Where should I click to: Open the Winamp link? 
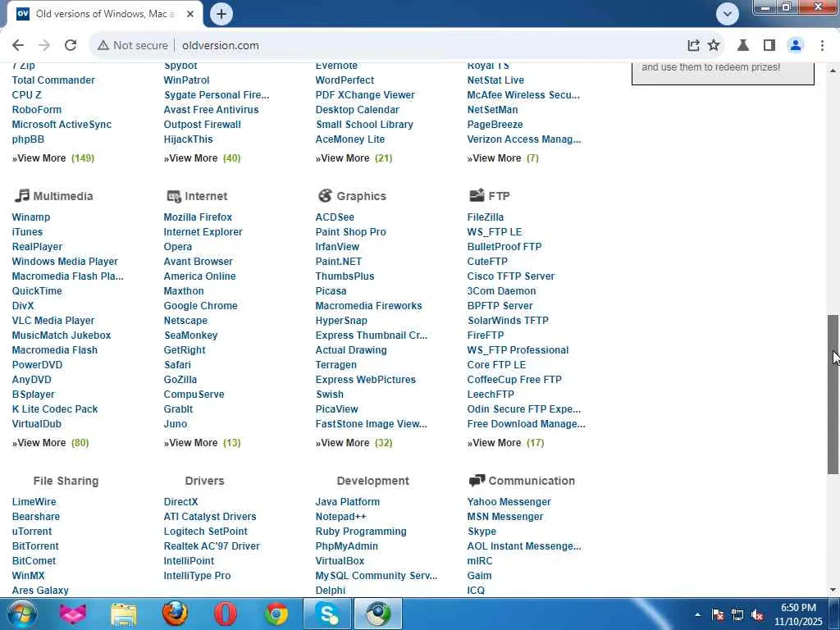31,217
